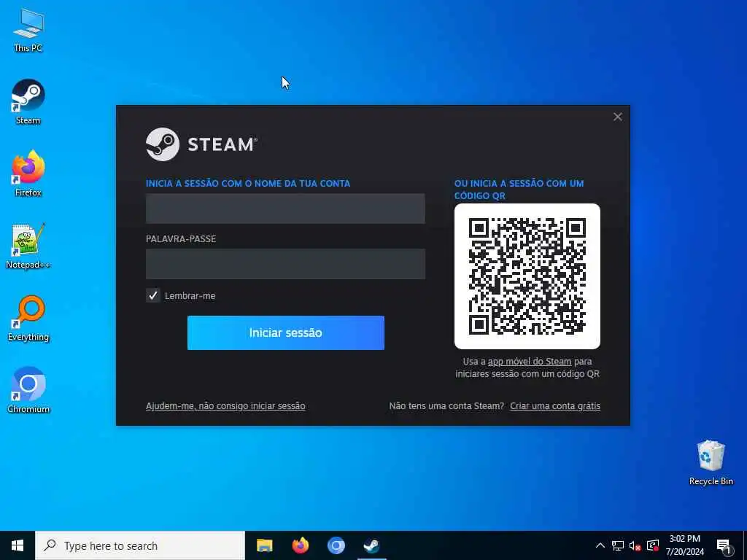Click the network status tray icon

(x=618, y=545)
